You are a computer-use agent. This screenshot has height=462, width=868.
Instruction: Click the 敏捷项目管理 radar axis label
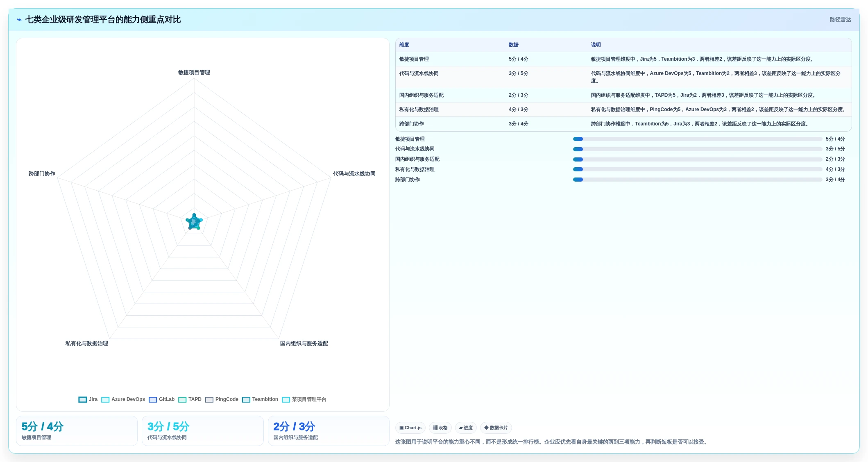coord(194,73)
